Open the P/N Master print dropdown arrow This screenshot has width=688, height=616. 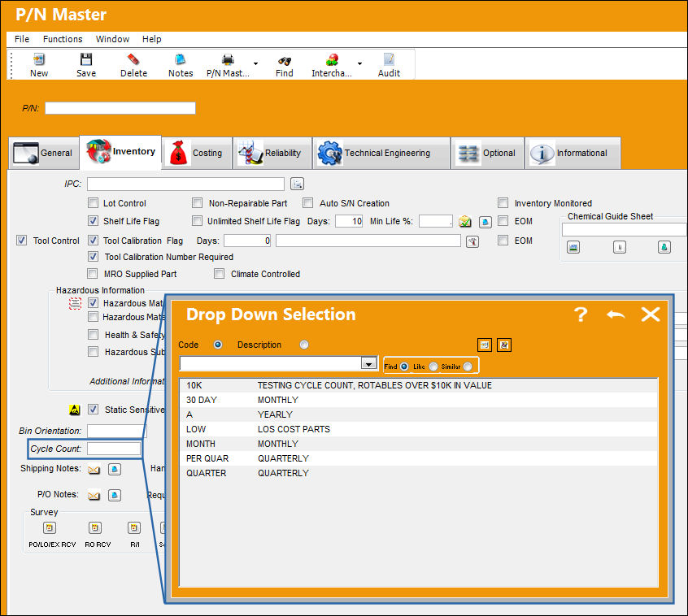pos(256,64)
